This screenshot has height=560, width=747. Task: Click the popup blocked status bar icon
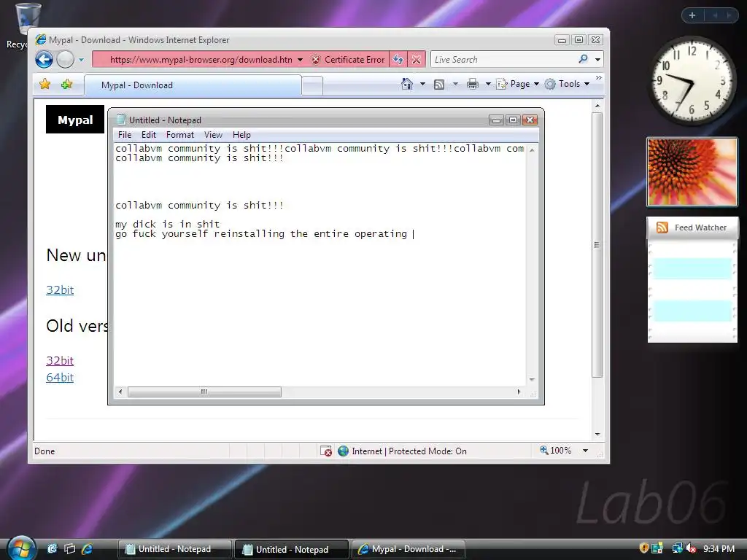pyautogui.click(x=326, y=451)
